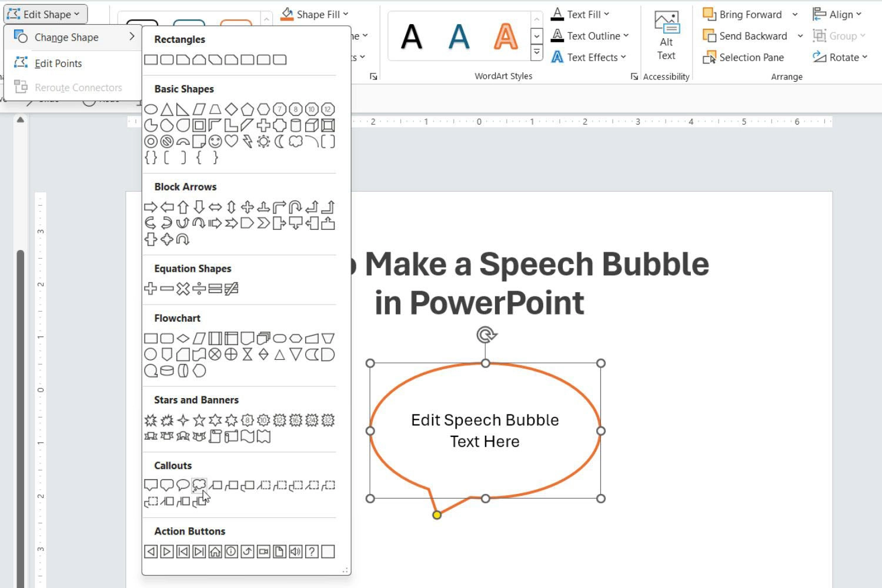Choose the vertical scroll banner shape
This screenshot has height=588, width=882.
tap(215, 436)
